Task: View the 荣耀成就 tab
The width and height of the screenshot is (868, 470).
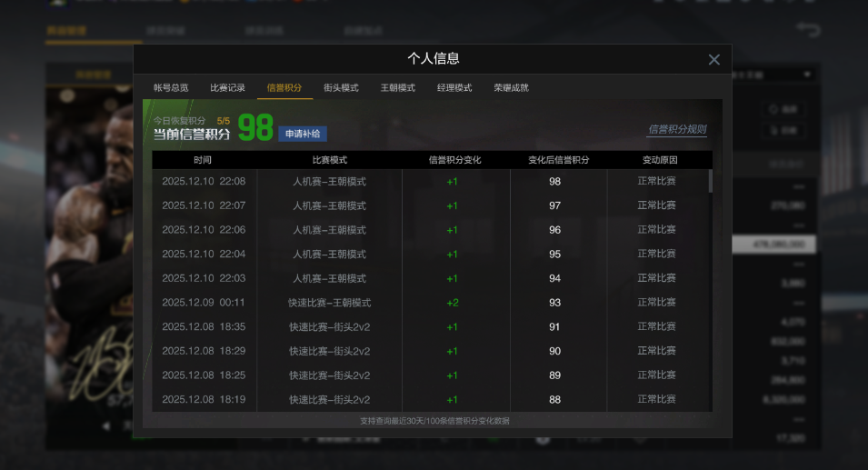Action: pos(512,87)
